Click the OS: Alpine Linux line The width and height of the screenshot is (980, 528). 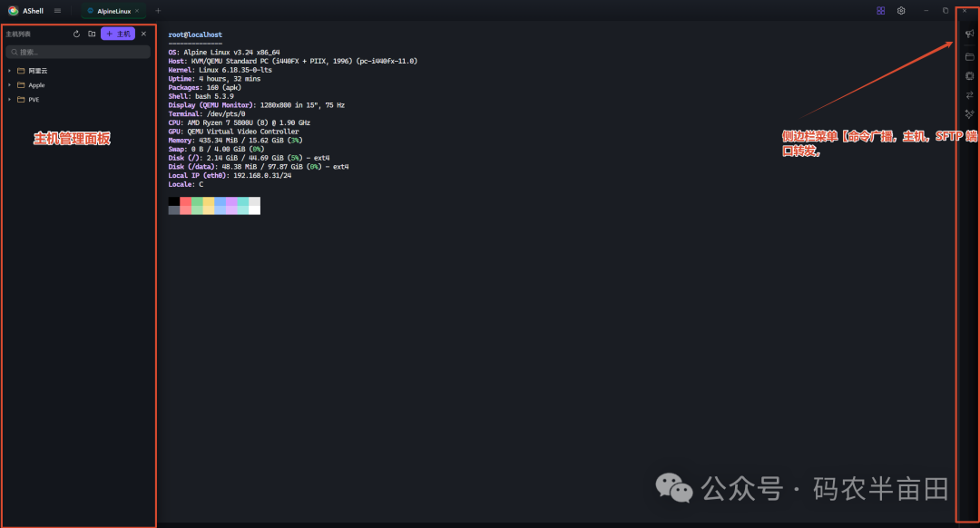click(224, 53)
